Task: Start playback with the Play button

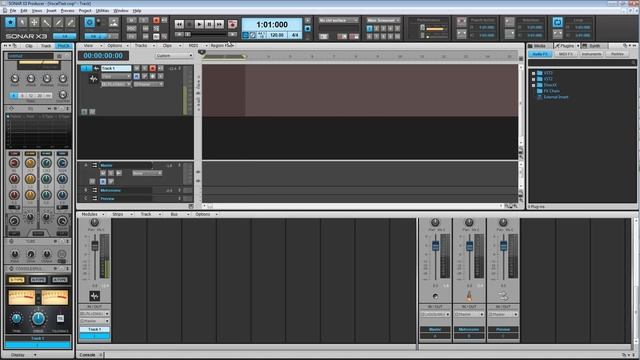Action: tap(199, 24)
